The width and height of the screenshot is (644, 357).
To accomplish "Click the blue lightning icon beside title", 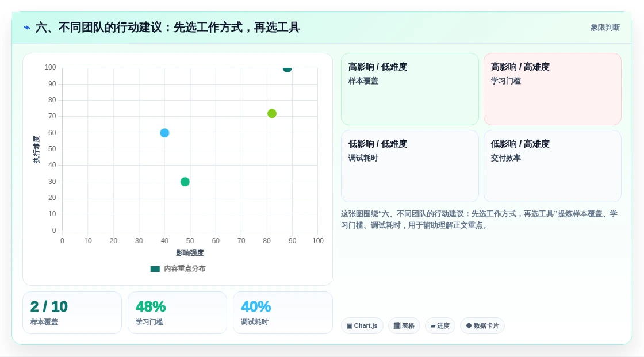I will (27, 28).
